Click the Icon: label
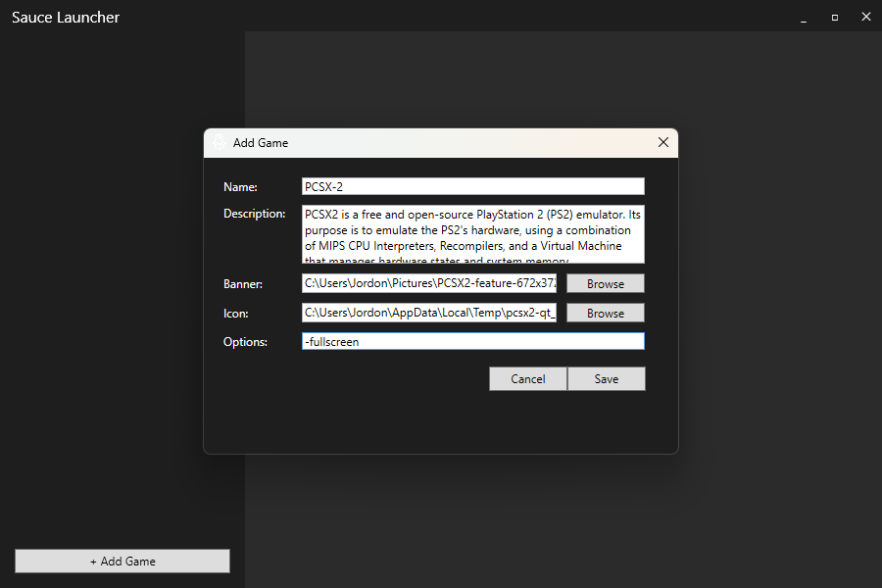Viewport: 882px width, 588px height. pyautogui.click(x=235, y=314)
